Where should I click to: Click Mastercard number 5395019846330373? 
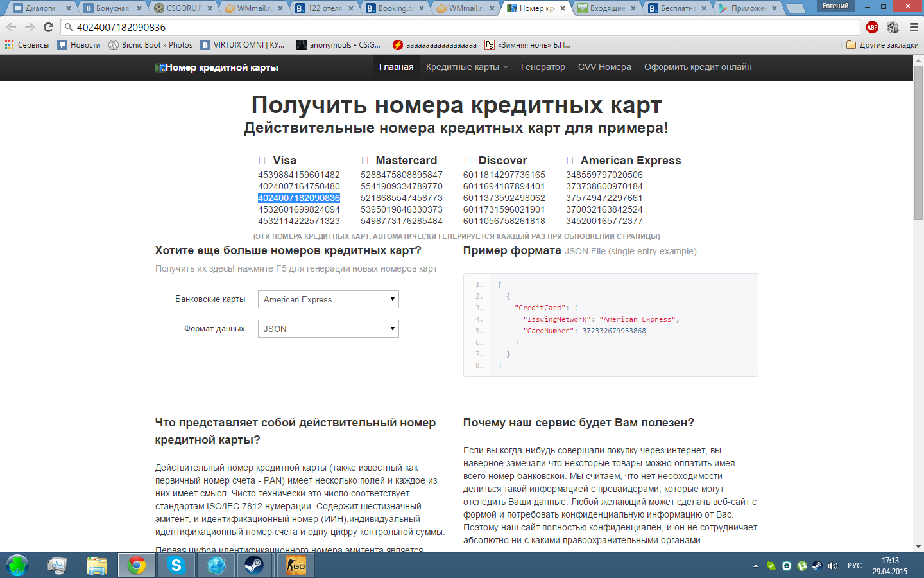tap(402, 209)
